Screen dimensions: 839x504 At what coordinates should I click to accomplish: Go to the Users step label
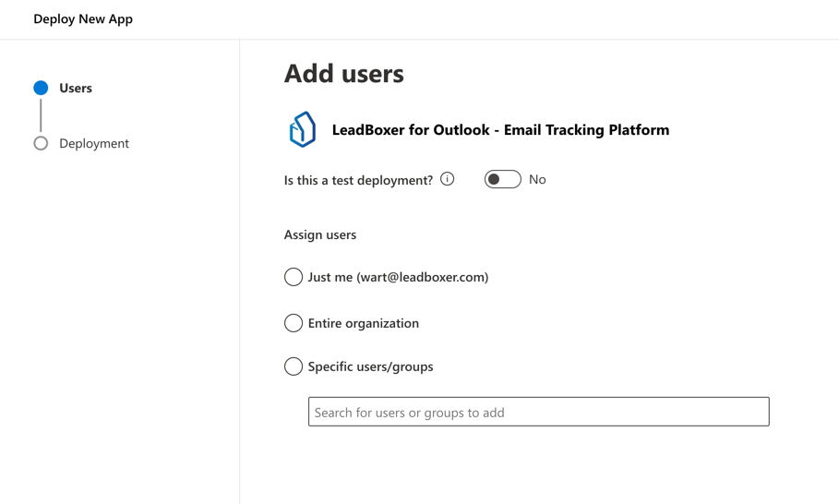click(76, 89)
